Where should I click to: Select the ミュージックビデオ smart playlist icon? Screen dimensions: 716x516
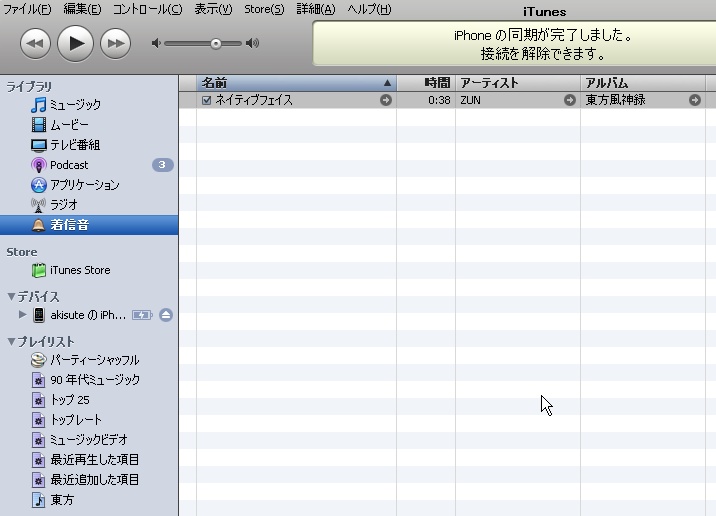38,440
